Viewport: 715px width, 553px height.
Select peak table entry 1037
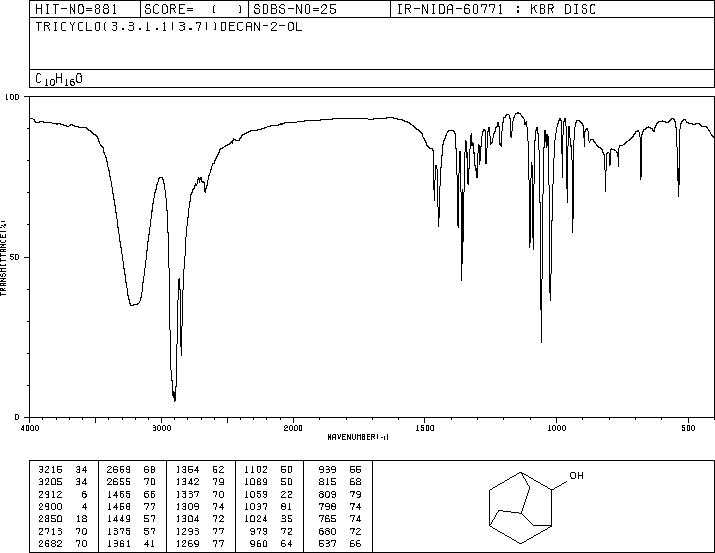pyautogui.click(x=256, y=506)
